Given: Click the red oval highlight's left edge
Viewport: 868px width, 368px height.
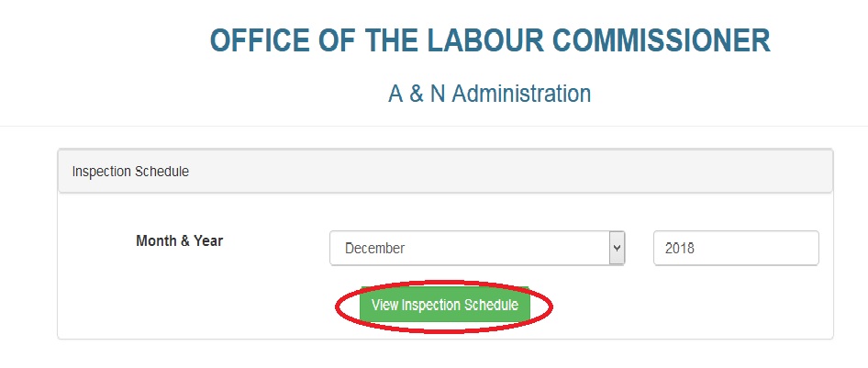Looking at the screenshot, I should click(337, 307).
